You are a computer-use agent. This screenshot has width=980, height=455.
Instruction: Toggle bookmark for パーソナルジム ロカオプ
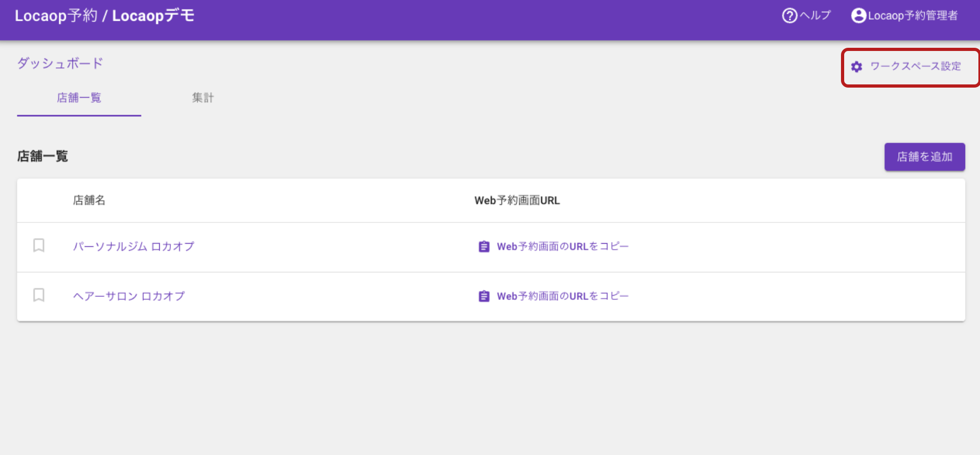39,245
